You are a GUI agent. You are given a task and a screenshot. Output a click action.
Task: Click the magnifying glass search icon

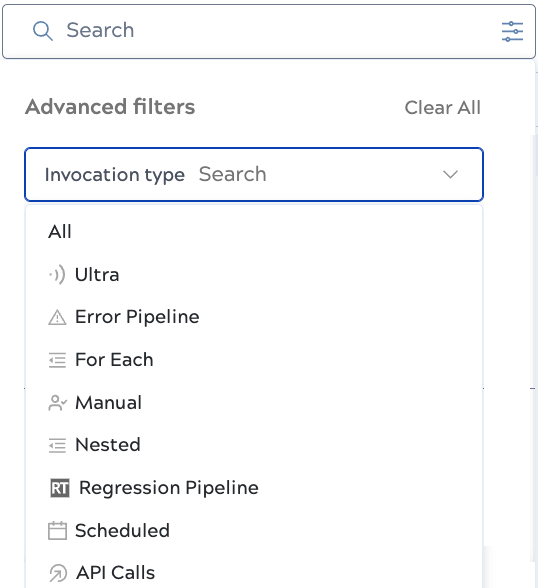42,31
